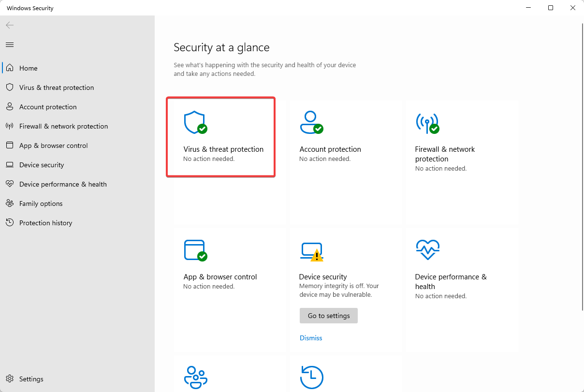Open the Account protection person icon tile
The image size is (584, 392).
tap(311, 123)
